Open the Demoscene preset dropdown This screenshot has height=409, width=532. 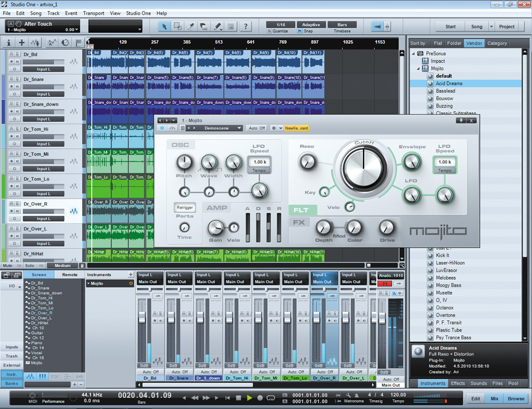coord(239,128)
